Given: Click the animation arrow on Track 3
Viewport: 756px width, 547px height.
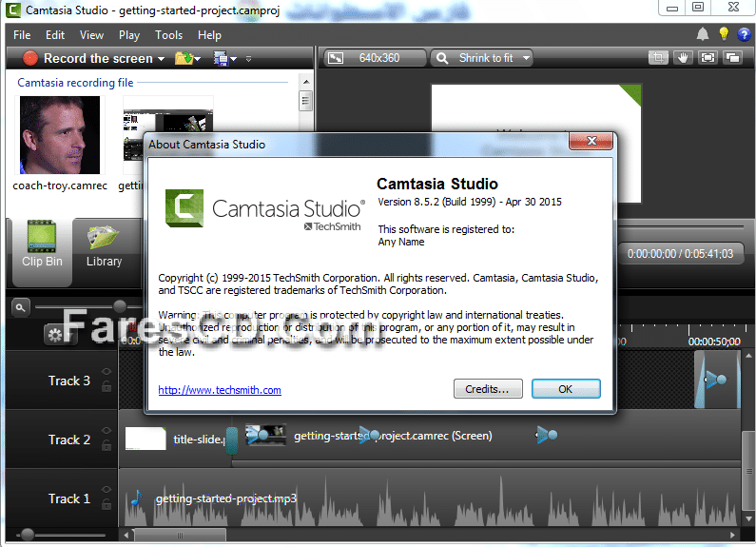Looking at the screenshot, I should [x=716, y=380].
